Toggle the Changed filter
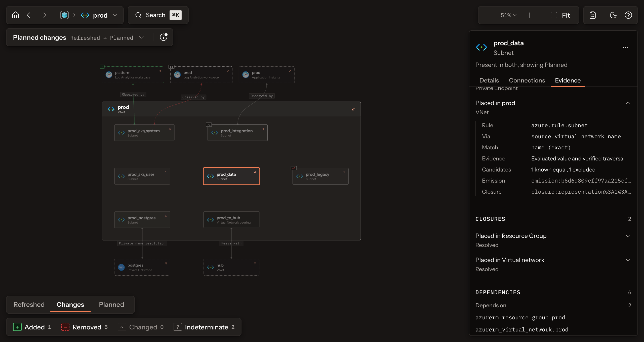Screen dimensions: 644x342 pyautogui.click(x=141, y=327)
